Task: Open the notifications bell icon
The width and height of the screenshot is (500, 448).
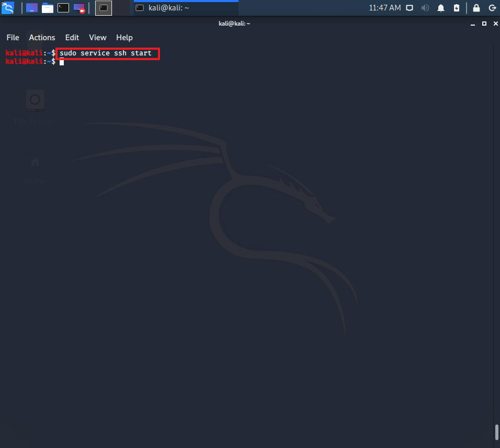Action: 441,8
